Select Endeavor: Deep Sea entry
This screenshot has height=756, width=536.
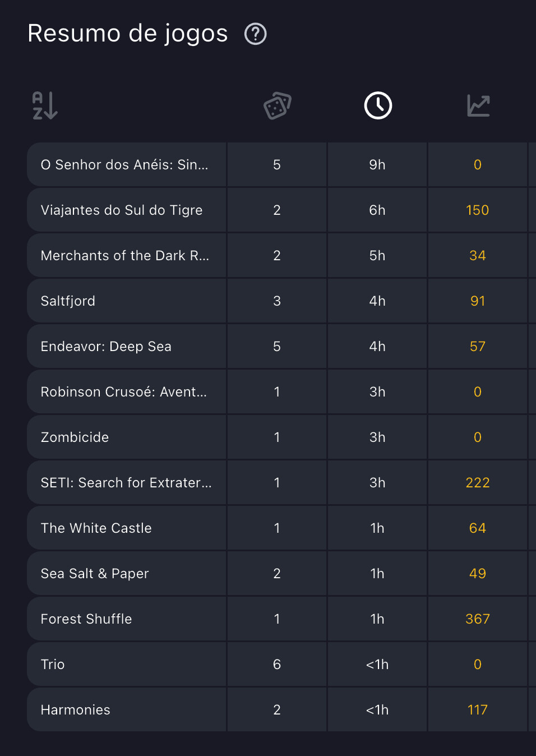[x=107, y=347]
